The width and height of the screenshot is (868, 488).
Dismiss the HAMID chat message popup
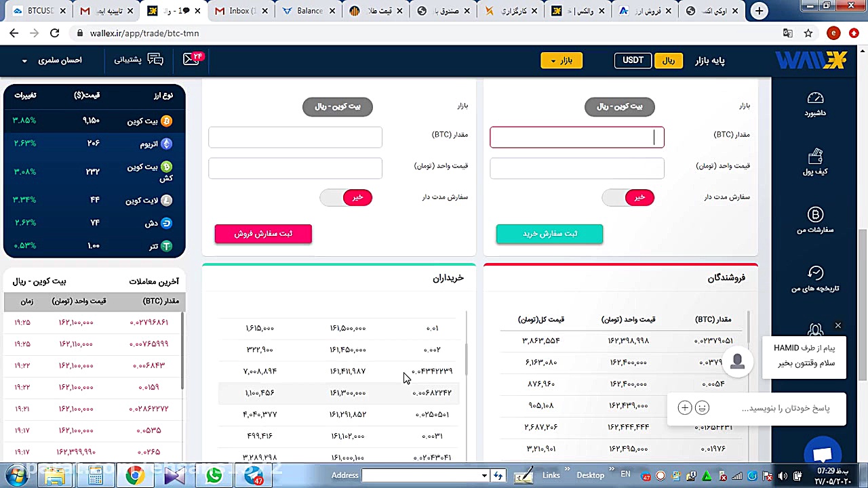(x=837, y=325)
